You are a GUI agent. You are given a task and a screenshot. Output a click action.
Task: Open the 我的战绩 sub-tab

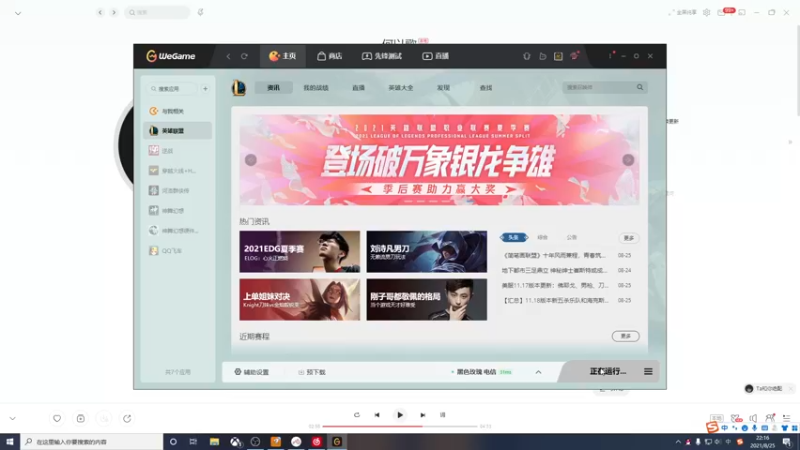(316, 88)
